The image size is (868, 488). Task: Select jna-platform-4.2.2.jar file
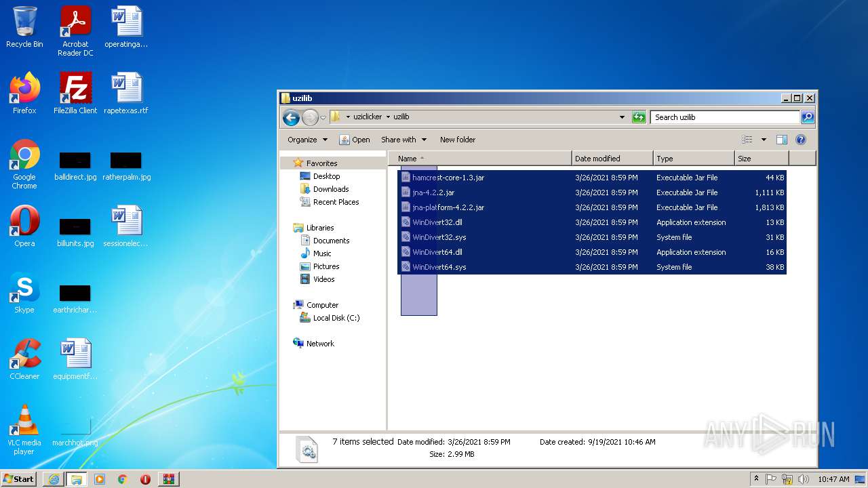point(591,207)
